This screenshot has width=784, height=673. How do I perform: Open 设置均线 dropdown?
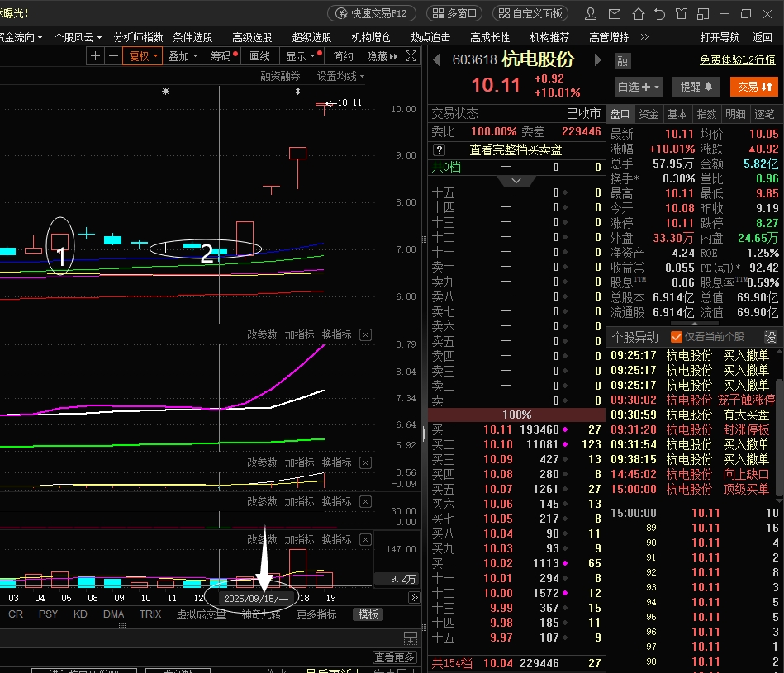click(340, 77)
